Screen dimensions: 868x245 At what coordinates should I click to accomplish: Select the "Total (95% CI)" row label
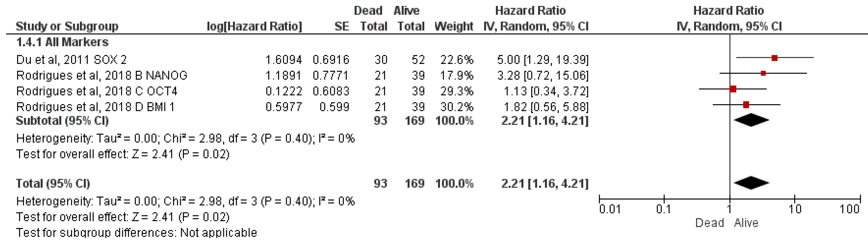(53, 183)
